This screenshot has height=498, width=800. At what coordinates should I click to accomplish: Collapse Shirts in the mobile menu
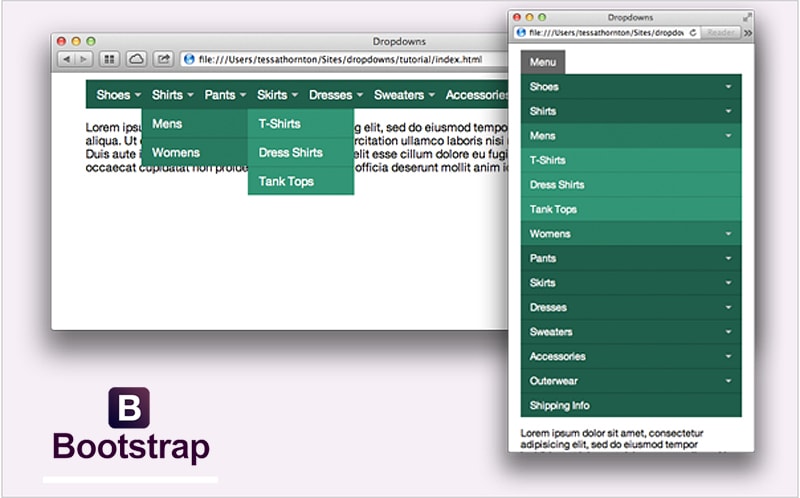tap(631, 111)
